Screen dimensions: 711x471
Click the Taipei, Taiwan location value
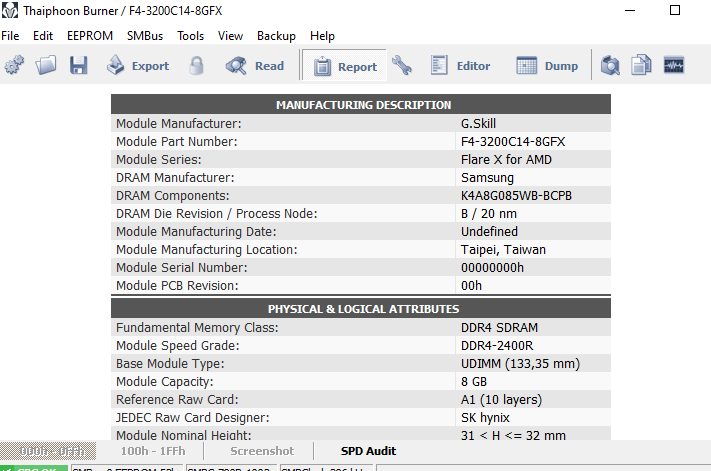tap(503, 250)
